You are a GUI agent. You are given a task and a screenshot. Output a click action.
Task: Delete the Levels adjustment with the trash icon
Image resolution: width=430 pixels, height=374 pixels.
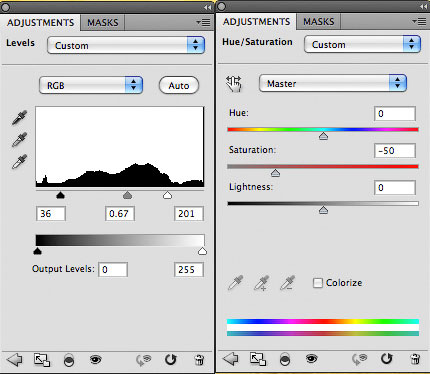[199, 360]
